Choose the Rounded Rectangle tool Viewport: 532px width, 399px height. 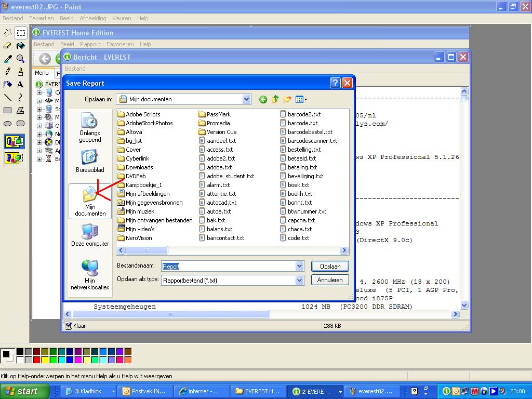(x=21, y=124)
